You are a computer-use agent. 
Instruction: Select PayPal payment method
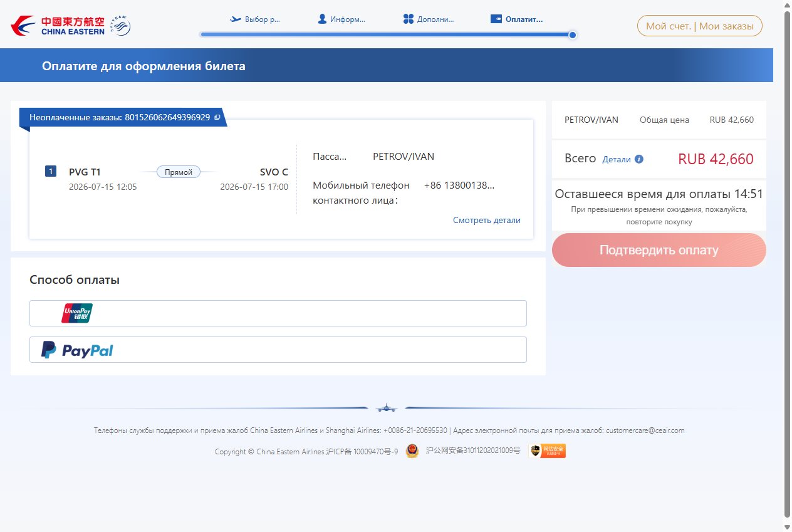click(278, 350)
